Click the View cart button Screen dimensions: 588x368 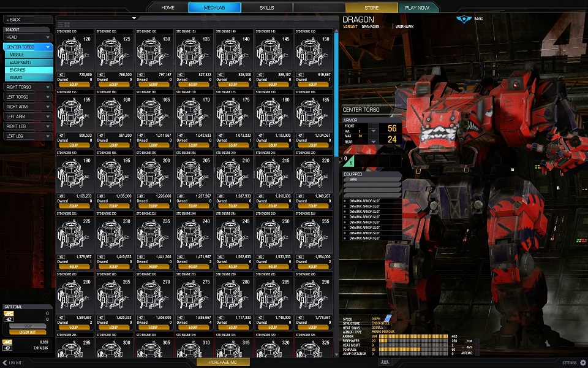coord(28,326)
